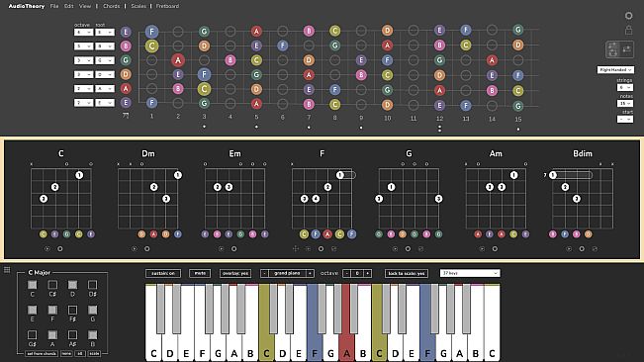Image resolution: width=644 pixels, height=362 pixels.
Task: Toggle the overlap: yes button
Action: pyautogui.click(x=235, y=273)
